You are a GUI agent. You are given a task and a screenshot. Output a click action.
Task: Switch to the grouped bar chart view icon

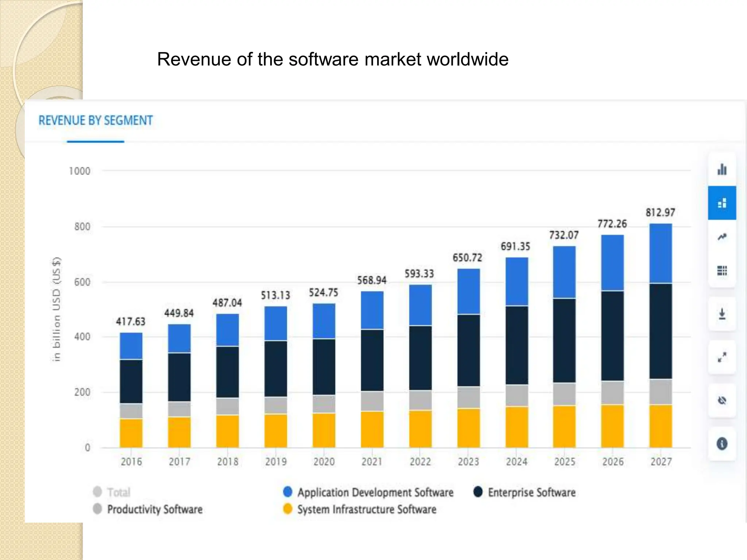coord(722,170)
